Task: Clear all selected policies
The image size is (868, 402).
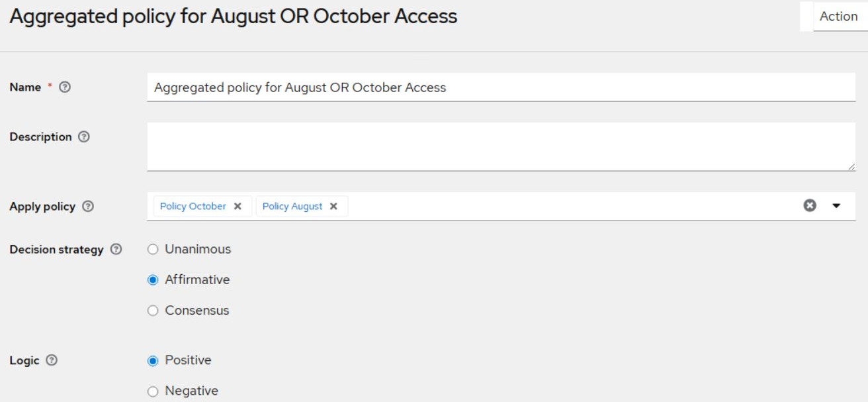Action: 808,206
